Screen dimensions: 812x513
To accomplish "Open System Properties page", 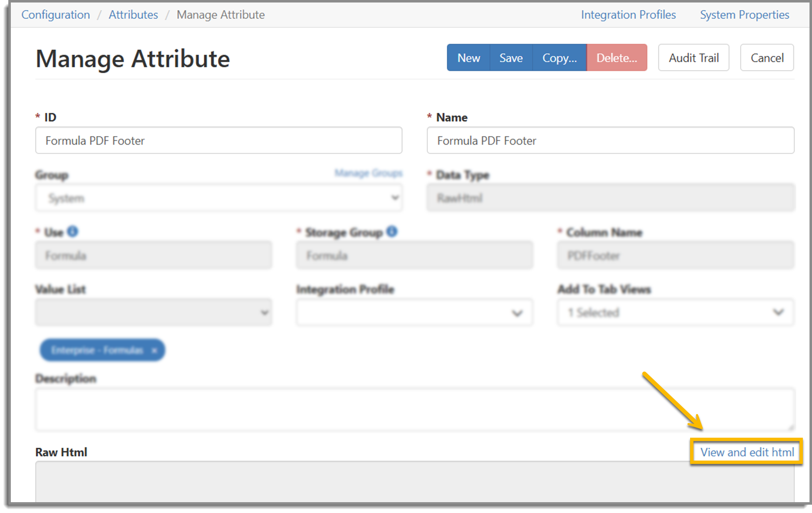I will [744, 15].
